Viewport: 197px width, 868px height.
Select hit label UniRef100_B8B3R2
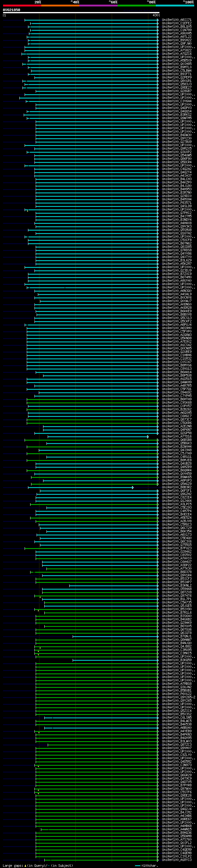coord(176,487)
